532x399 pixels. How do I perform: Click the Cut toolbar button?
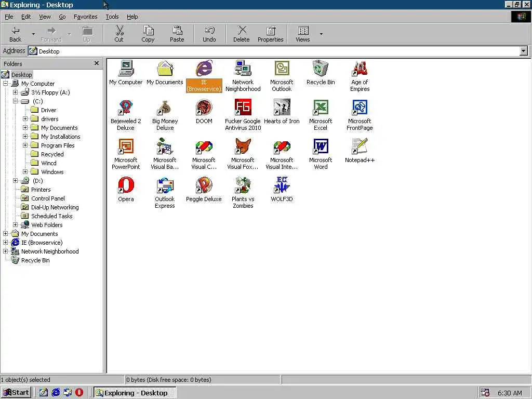[119, 34]
